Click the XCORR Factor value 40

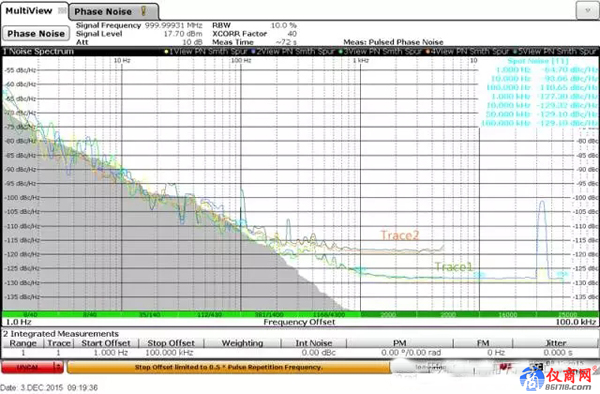[x=292, y=34]
